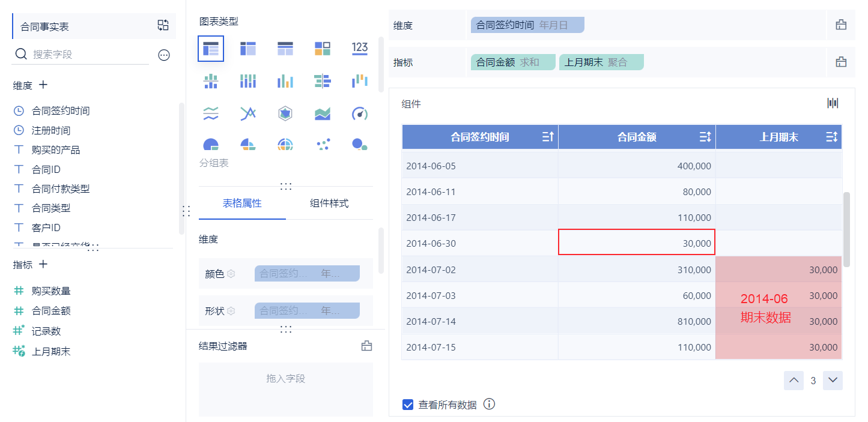868x422 pixels.
Task: Select the 上月期末 field in indicators list
Action: (x=51, y=352)
